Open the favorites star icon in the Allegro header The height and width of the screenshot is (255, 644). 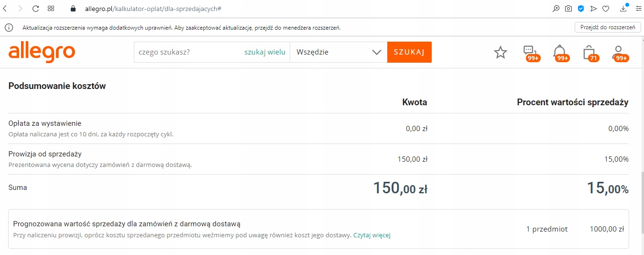tap(500, 53)
